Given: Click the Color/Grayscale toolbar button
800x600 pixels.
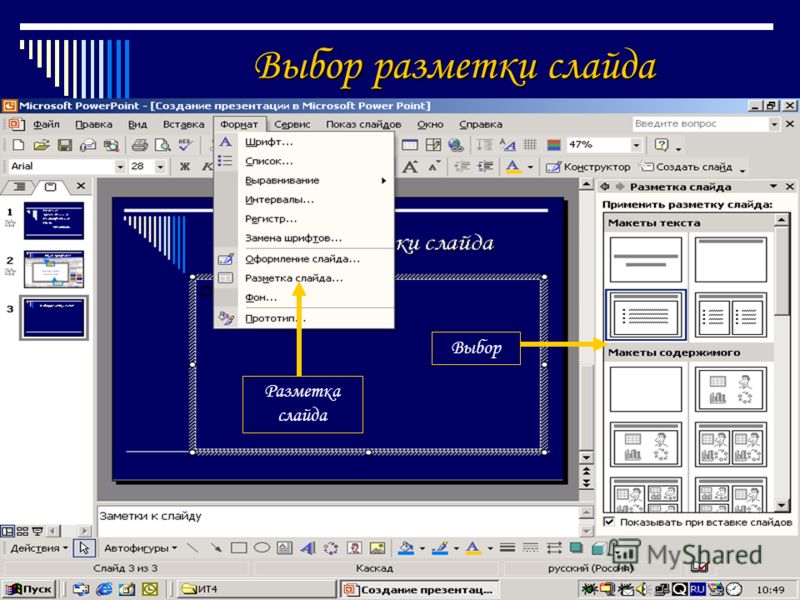Looking at the screenshot, I should coord(554,145).
